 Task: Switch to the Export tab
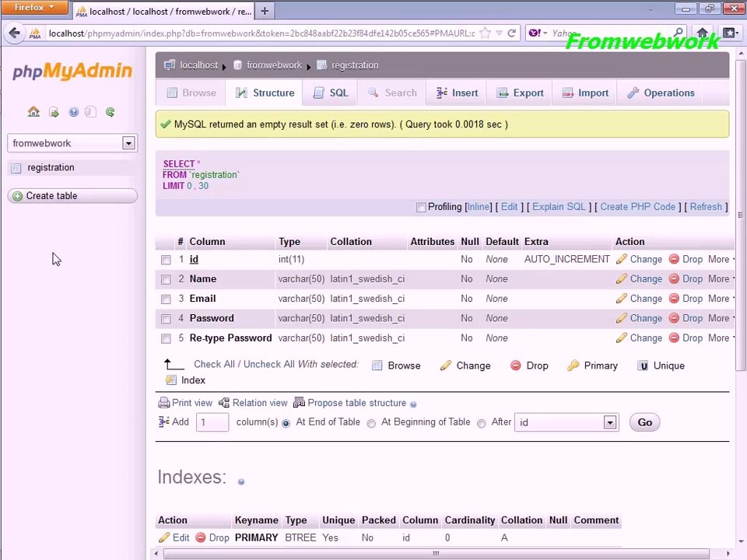520,93
